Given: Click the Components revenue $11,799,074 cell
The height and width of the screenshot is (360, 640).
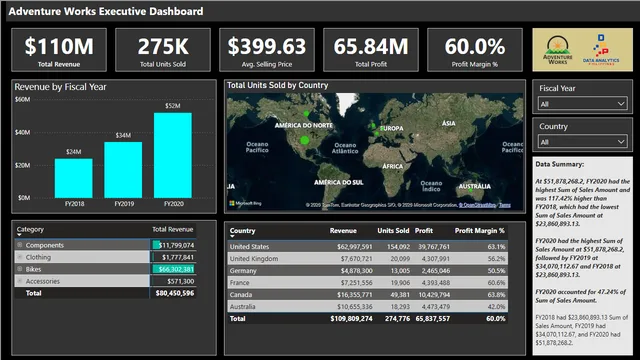Looking at the screenshot, I should pyautogui.click(x=173, y=245).
